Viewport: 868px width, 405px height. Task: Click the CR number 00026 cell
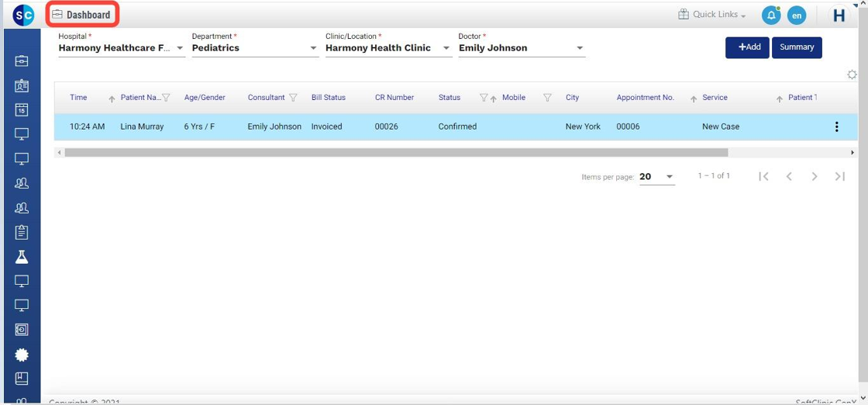pos(387,127)
